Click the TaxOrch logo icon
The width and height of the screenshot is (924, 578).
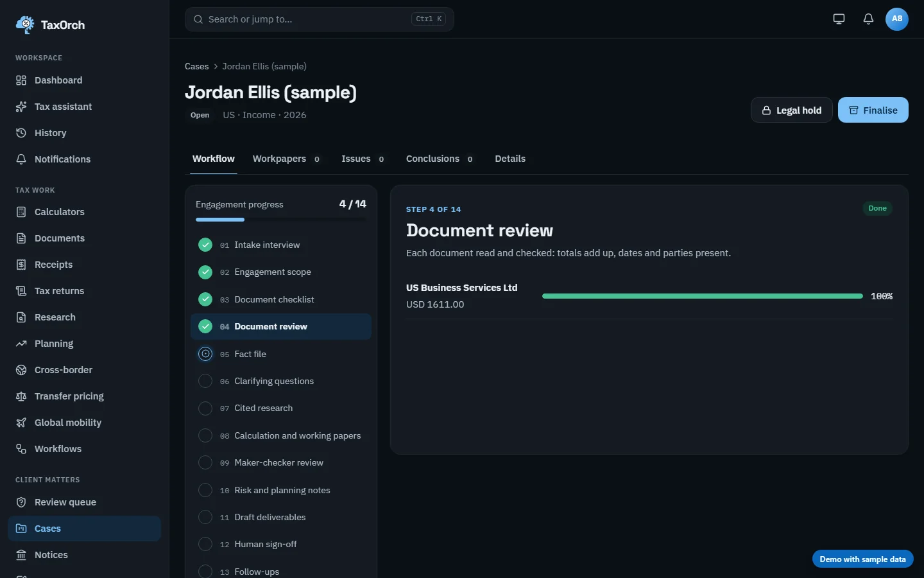[25, 24]
